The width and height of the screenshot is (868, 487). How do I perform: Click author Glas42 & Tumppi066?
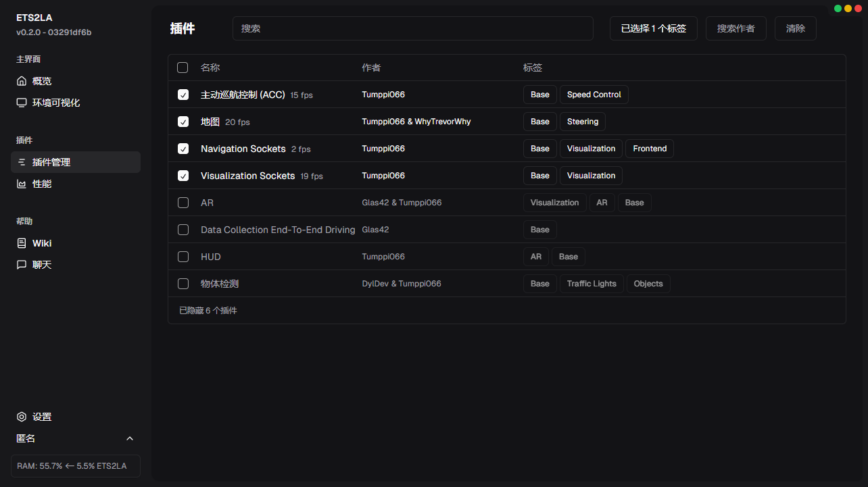[x=402, y=203]
